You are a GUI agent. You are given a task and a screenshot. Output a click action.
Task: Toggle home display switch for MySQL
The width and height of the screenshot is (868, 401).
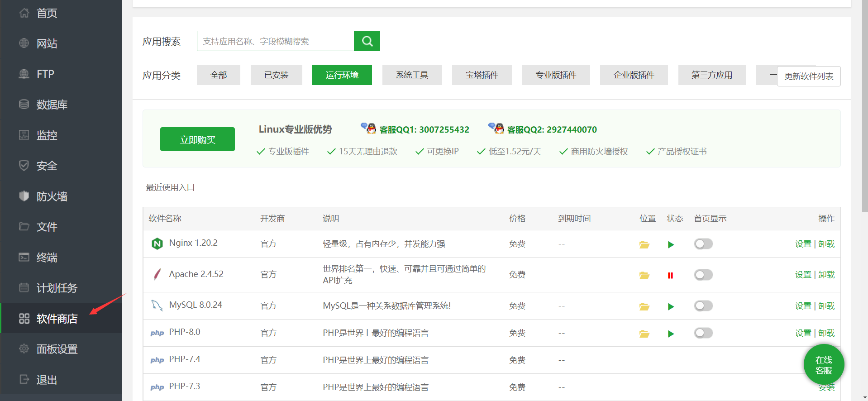[x=703, y=306]
